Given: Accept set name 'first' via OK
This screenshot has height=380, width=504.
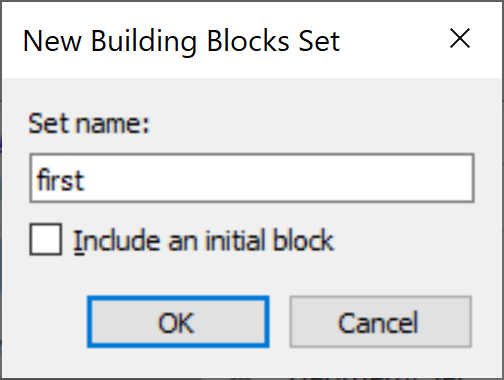Looking at the screenshot, I should 178,322.
